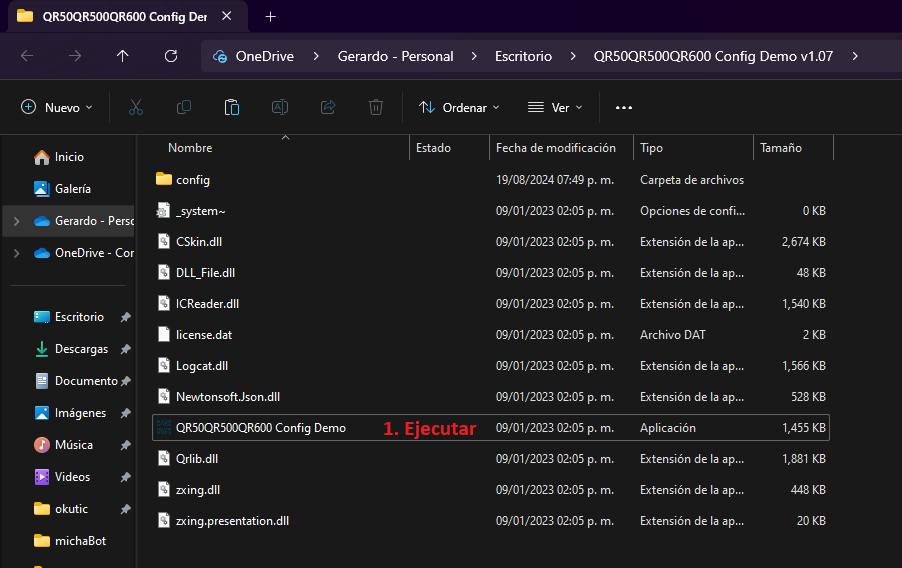Open the config folder
The width and height of the screenshot is (902, 568).
click(192, 180)
